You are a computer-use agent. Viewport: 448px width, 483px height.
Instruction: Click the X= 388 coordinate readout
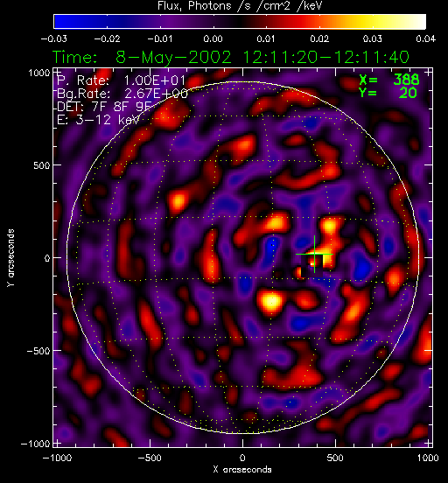pos(389,80)
